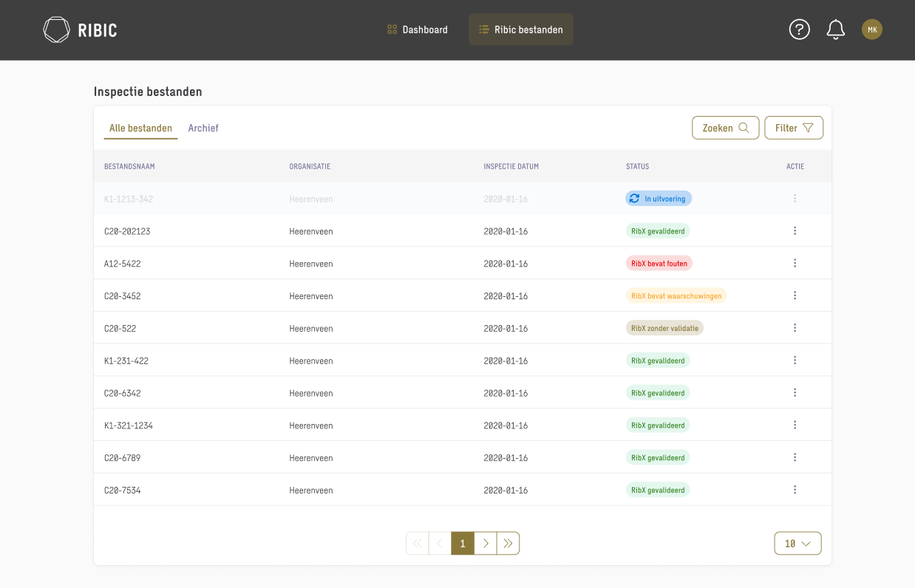The height and width of the screenshot is (588, 915).
Task: Click the RibX bevat fouten badge
Action: pyautogui.click(x=659, y=264)
